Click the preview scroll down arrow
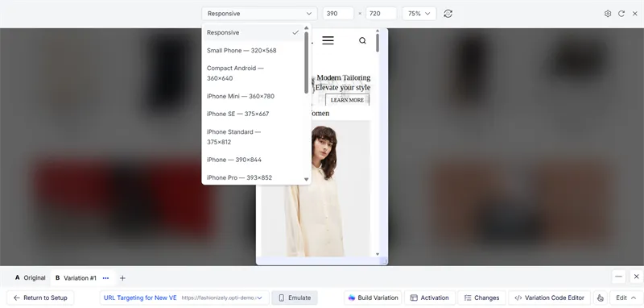Viewport: 644px width, 308px height. pyautogui.click(x=378, y=255)
